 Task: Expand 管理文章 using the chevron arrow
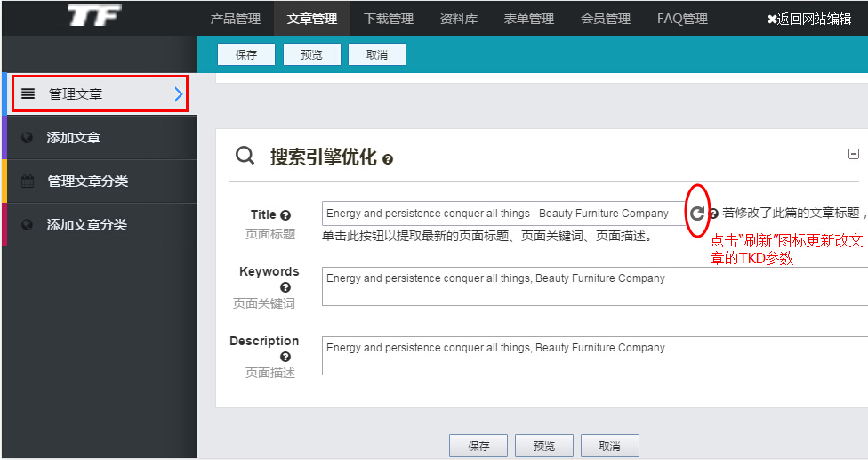179,93
